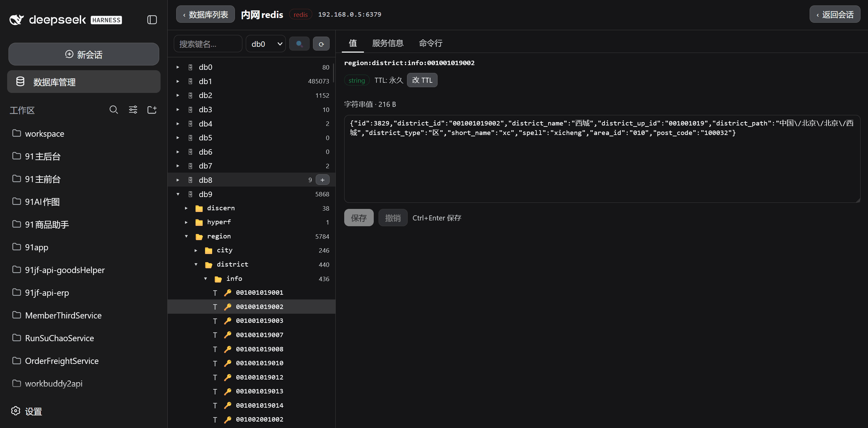Expand the db1 database node

(178, 81)
